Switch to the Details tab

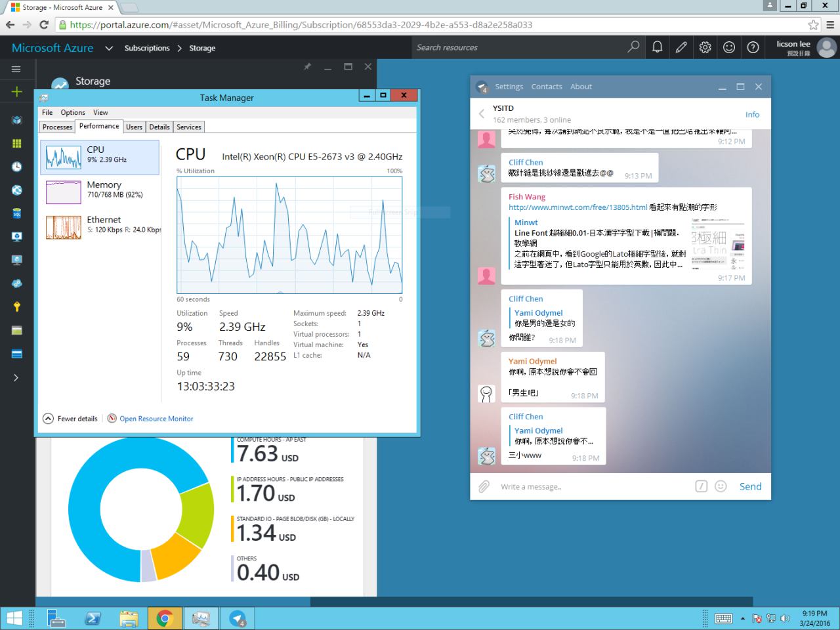[159, 127]
